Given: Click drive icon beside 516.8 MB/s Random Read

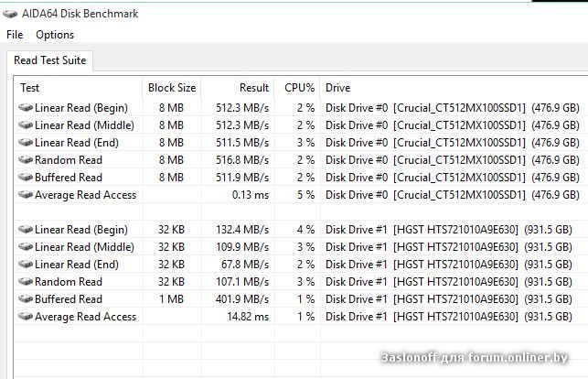Looking at the screenshot, I should (x=25, y=160).
